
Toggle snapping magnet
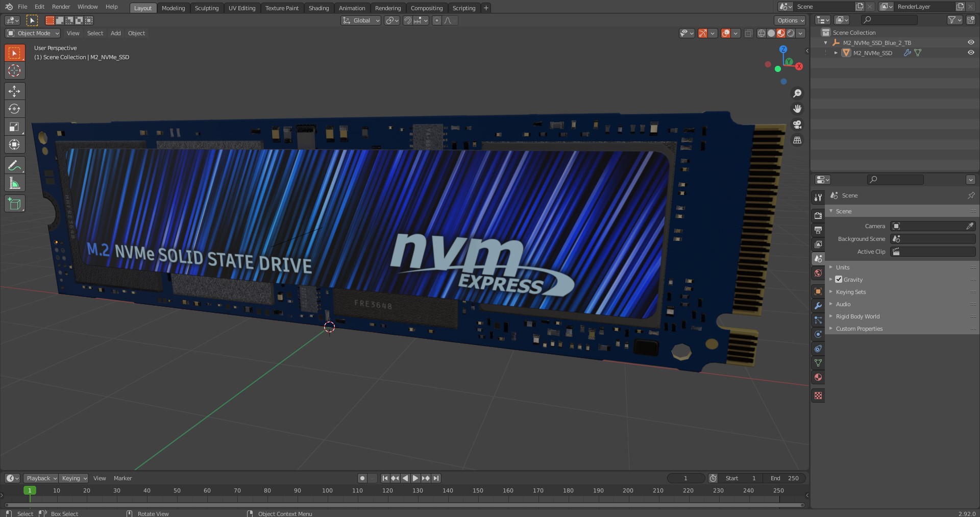tap(407, 20)
